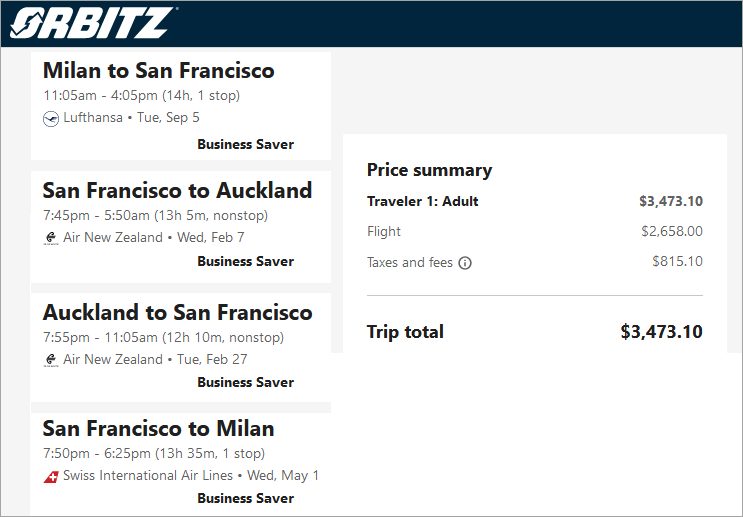This screenshot has width=743, height=517.
Task: Click the Trip total amount $3,473.10
Action: point(661,332)
